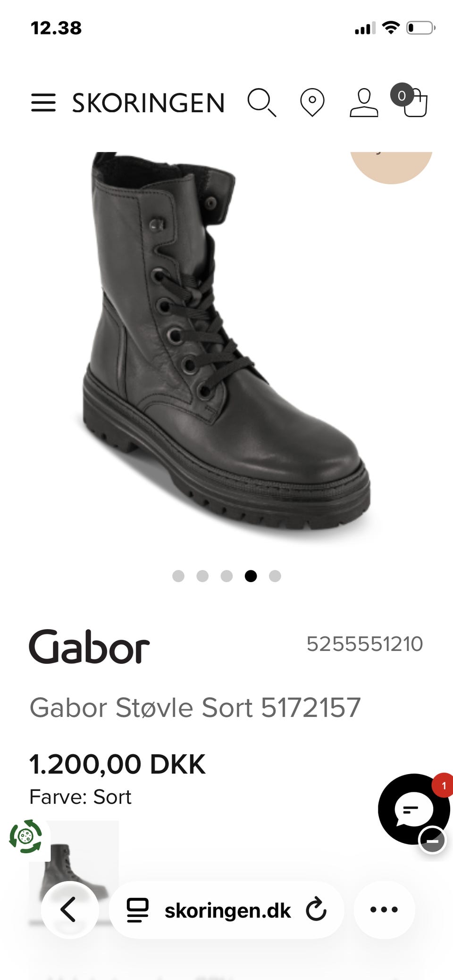
Task: Show the fifth product image dot
Action: coord(275,576)
